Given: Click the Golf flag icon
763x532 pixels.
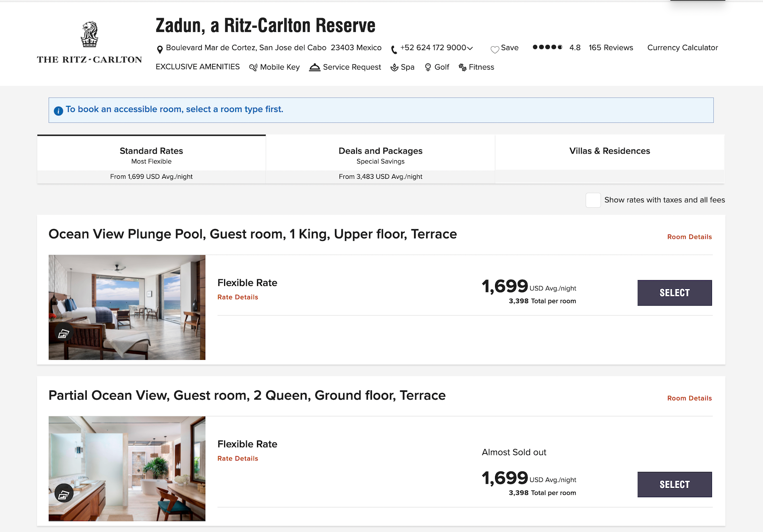Looking at the screenshot, I should pos(428,67).
